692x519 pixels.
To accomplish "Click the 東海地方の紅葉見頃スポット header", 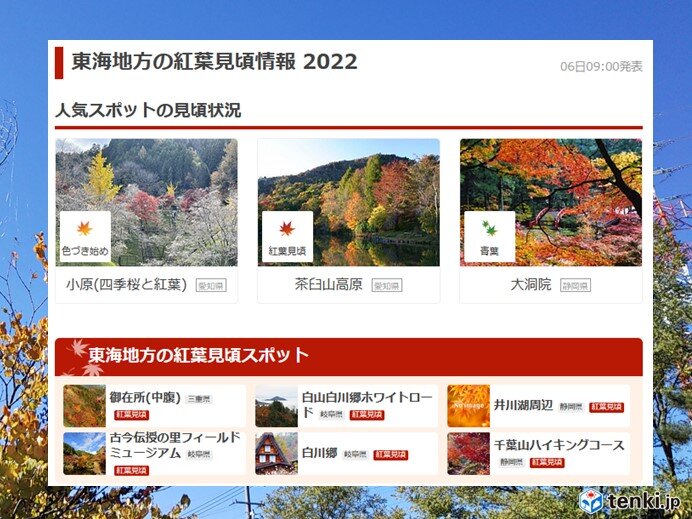I will [349, 357].
